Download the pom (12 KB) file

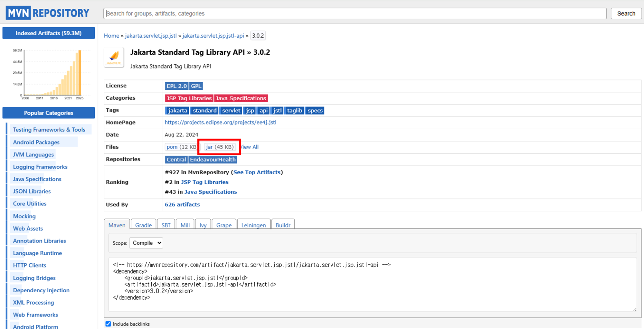(181, 147)
